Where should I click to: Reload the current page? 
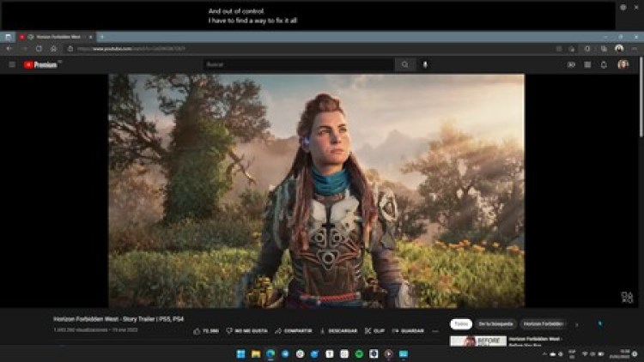39,48
